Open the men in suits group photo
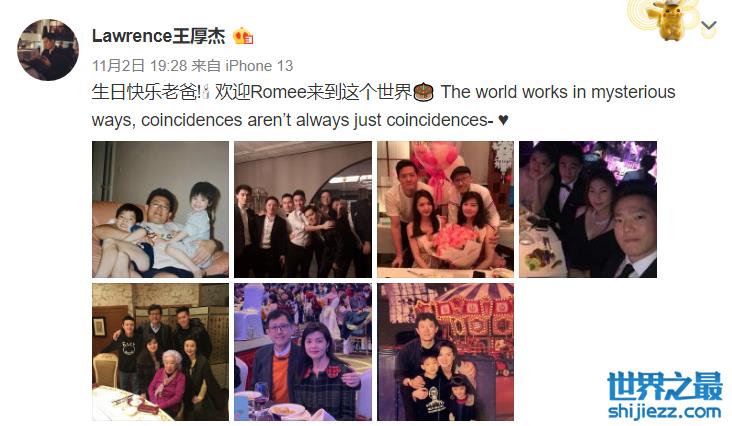This screenshot has height=426, width=732. coord(303,210)
